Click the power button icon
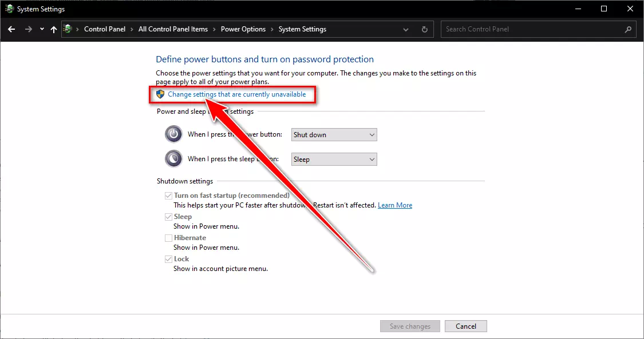Image resolution: width=644 pixels, height=339 pixels. [173, 134]
